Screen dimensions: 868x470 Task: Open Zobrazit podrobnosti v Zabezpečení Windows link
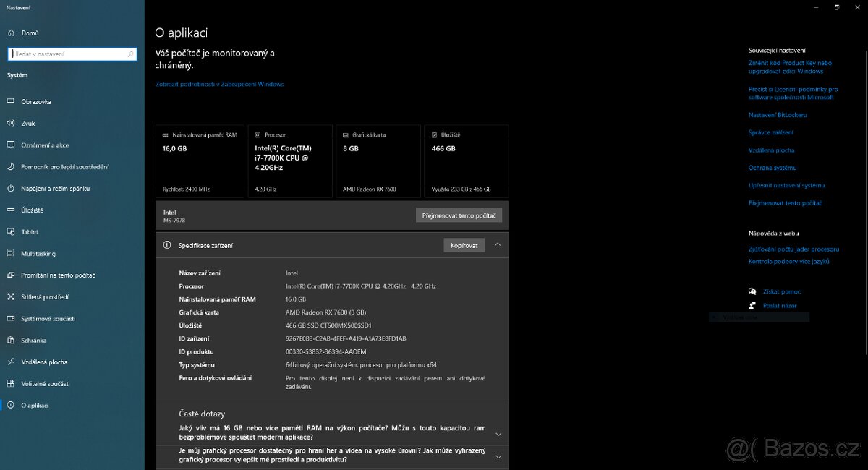tap(219, 85)
